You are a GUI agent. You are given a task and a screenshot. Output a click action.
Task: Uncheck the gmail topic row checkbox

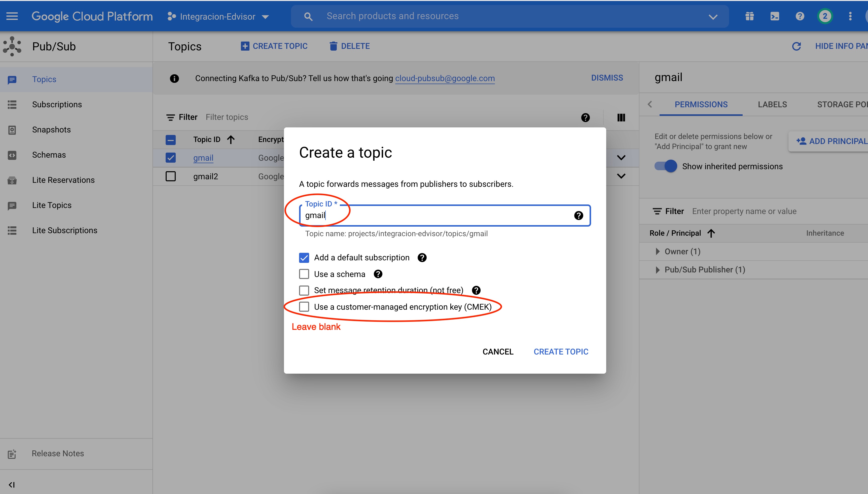click(x=171, y=158)
